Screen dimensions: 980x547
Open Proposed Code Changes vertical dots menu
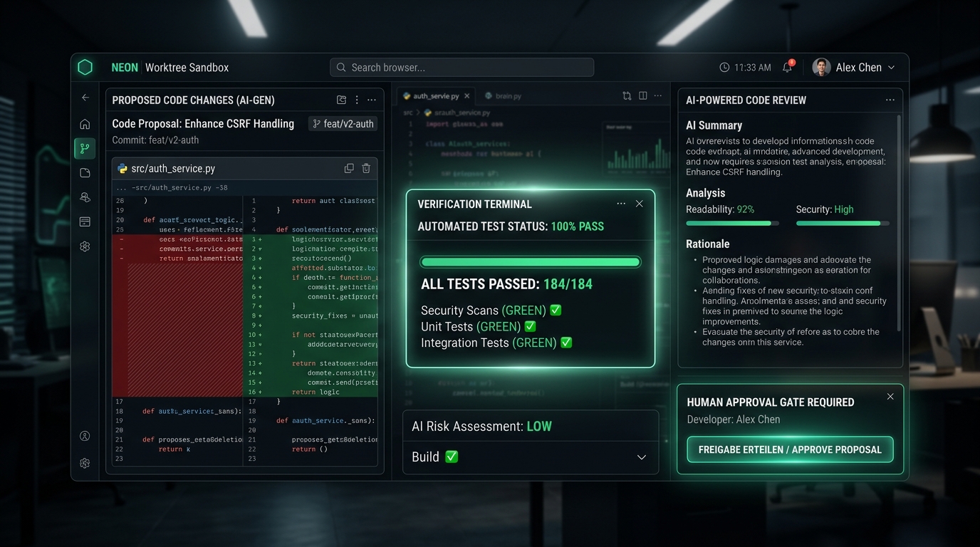click(x=357, y=100)
